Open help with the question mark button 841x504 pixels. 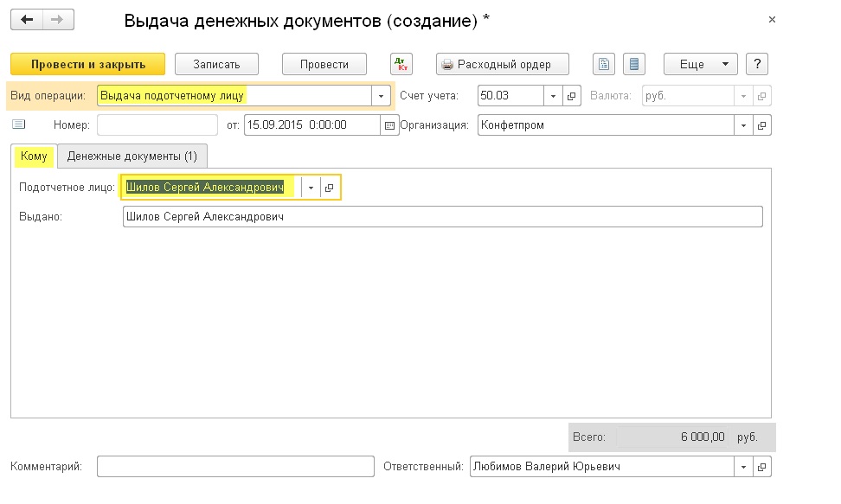point(757,64)
